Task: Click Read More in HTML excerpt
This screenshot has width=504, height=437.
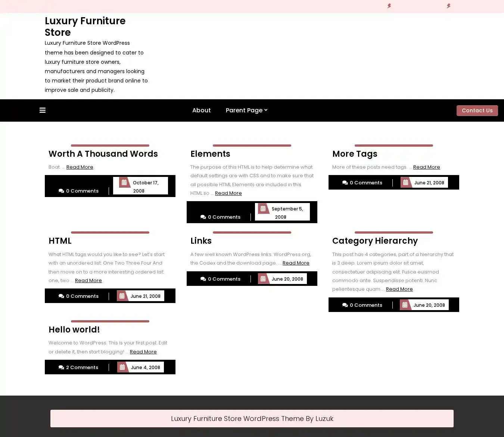Action: pyautogui.click(x=88, y=280)
